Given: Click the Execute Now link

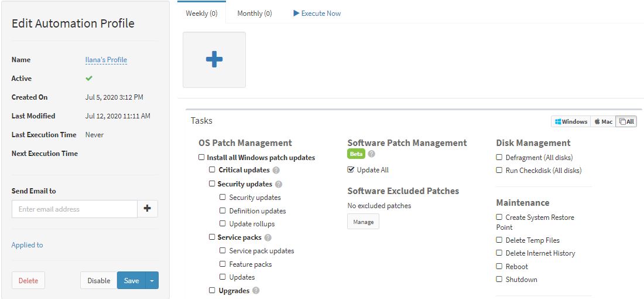Looking at the screenshot, I should pyautogui.click(x=317, y=13).
